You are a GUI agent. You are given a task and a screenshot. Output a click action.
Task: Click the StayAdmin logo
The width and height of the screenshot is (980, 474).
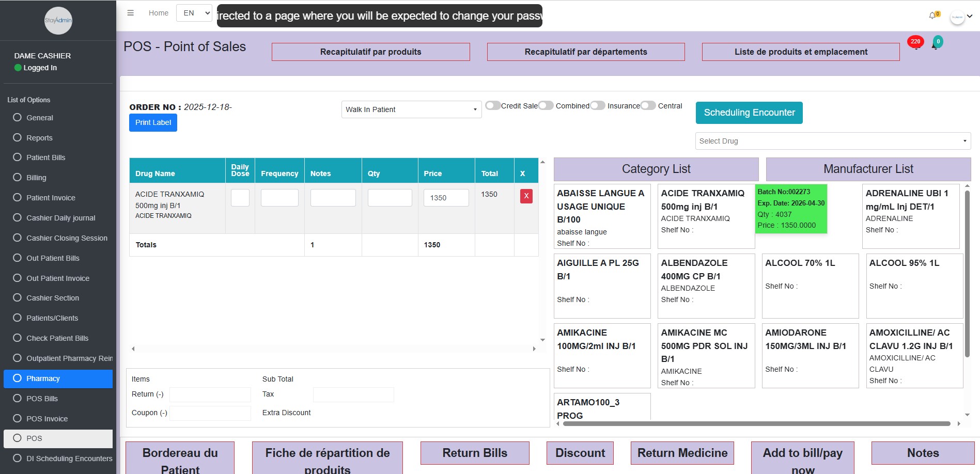click(58, 21)
